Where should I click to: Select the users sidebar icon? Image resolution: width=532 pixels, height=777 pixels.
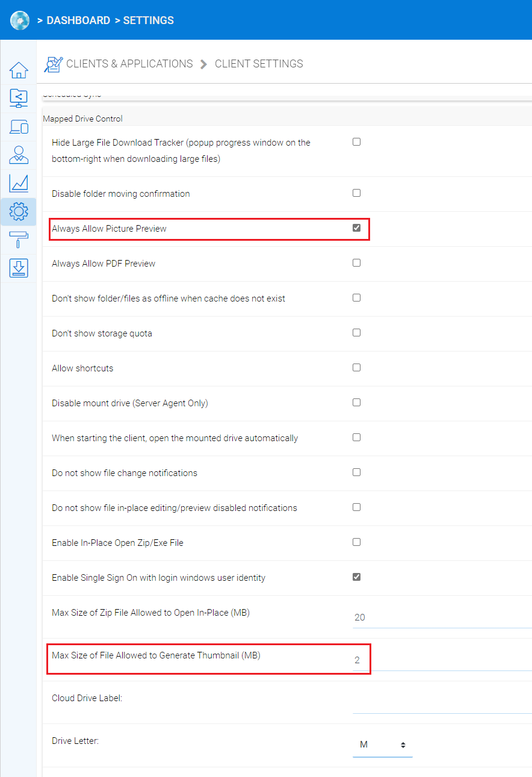pos(19,155)
